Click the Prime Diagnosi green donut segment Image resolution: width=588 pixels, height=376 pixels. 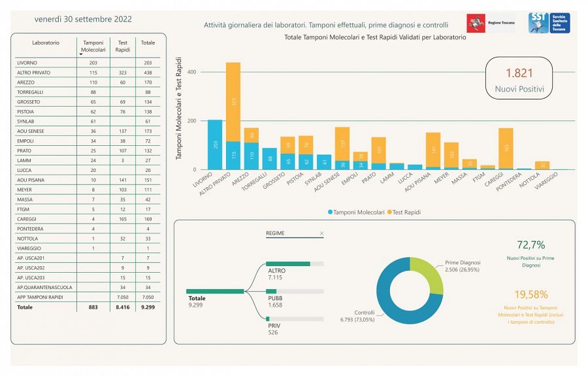pyautogui.click(x=427, y=275)
